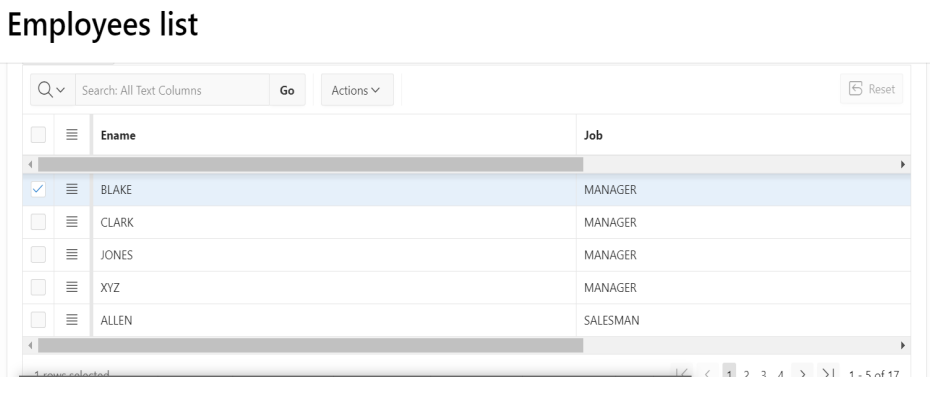
Task: Open the Actions dropdown menu
Action: tap(356, 90)
